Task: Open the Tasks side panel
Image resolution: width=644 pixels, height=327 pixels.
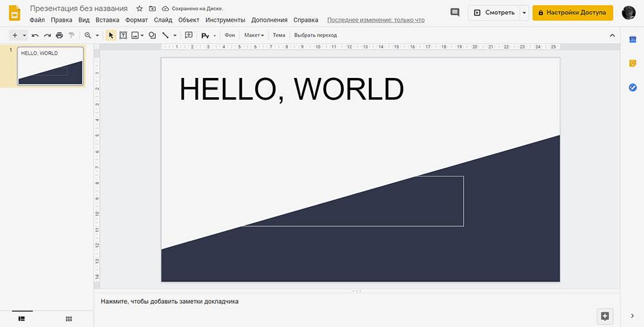Action: 632,88
